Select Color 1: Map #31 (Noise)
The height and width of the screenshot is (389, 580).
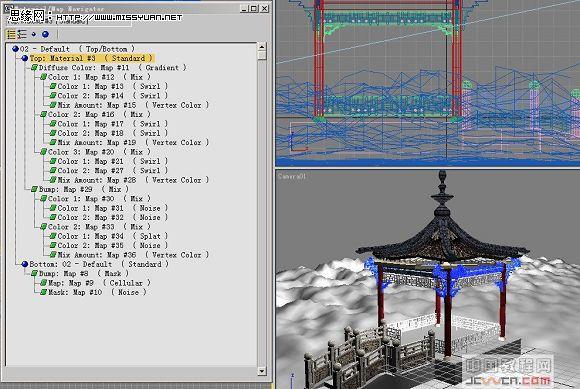112,208
